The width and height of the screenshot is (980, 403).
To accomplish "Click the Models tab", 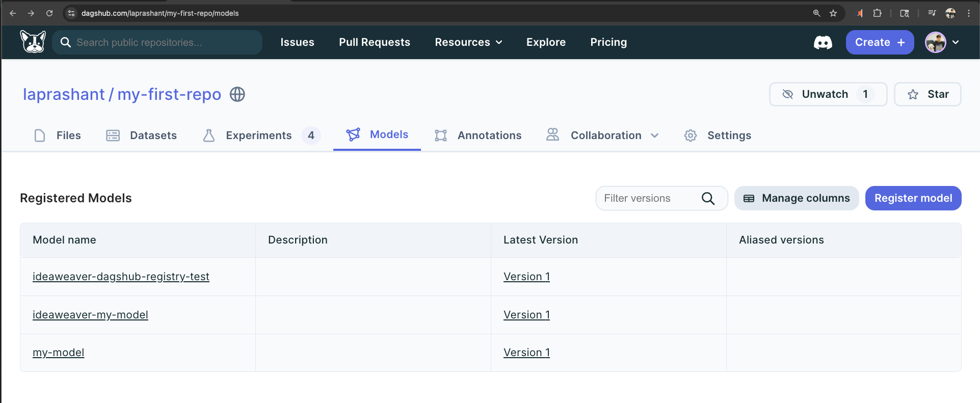I will click(x=377, y=135).
